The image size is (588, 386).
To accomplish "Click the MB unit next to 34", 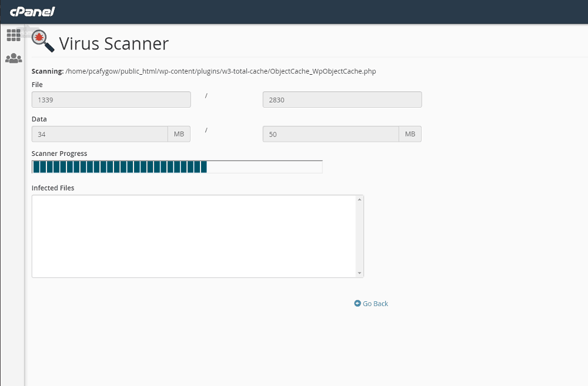I will 179,134.
